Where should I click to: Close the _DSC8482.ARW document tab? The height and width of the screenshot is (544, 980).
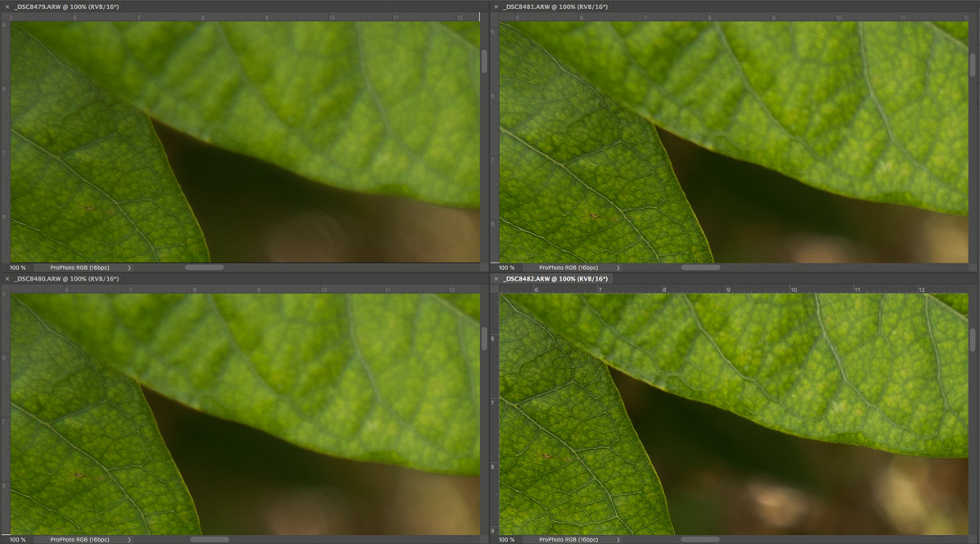click(496, 279)
